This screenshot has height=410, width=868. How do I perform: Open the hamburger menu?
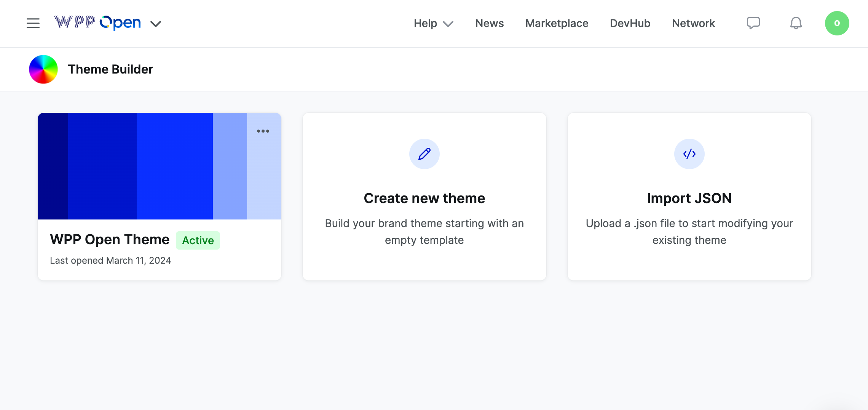click(33, 23)
